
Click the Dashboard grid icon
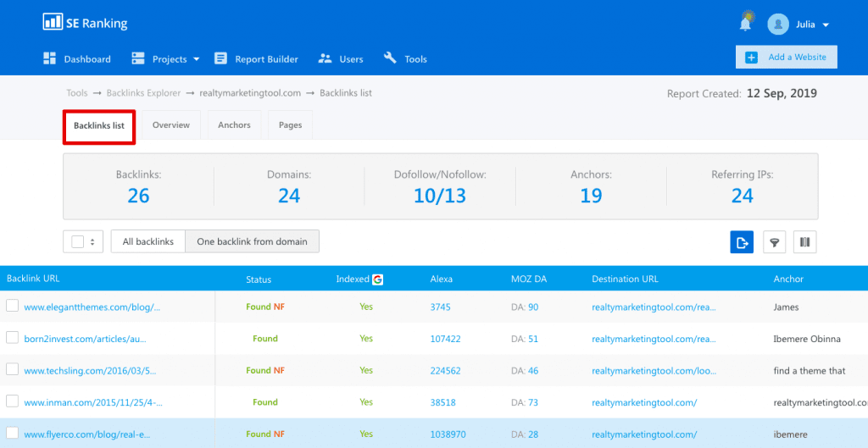tap(50, 58)
